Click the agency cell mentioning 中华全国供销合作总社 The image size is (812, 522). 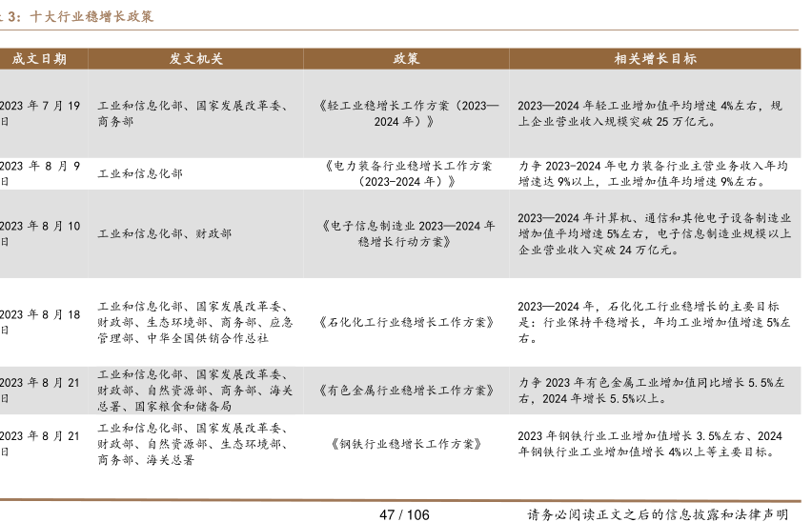[x=195, y=322]
